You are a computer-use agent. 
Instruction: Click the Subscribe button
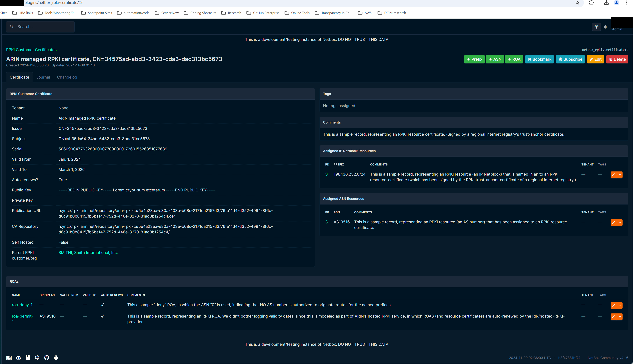[x=570, y=59]
